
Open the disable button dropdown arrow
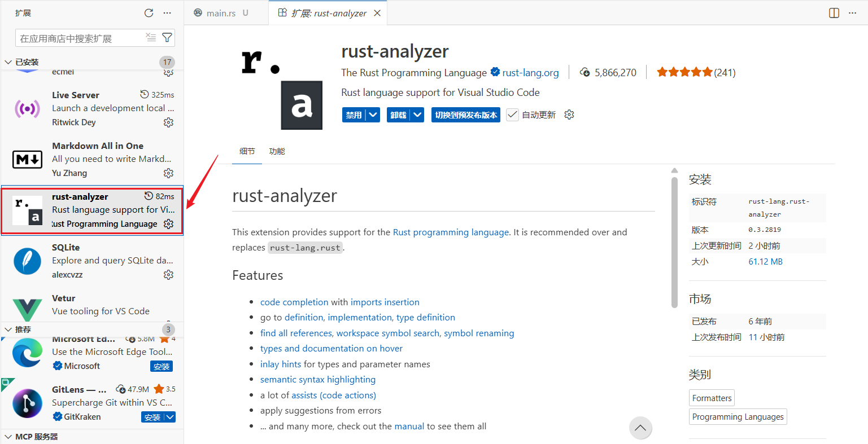(373, 115)
